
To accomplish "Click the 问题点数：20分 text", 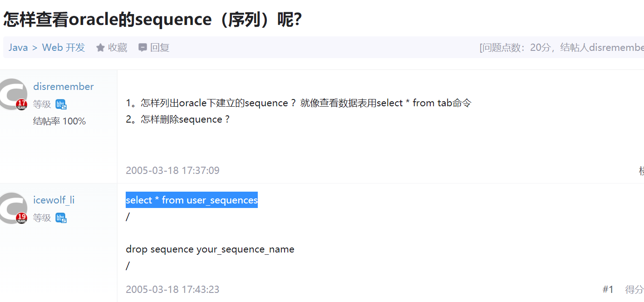I will tap(516, 48).
